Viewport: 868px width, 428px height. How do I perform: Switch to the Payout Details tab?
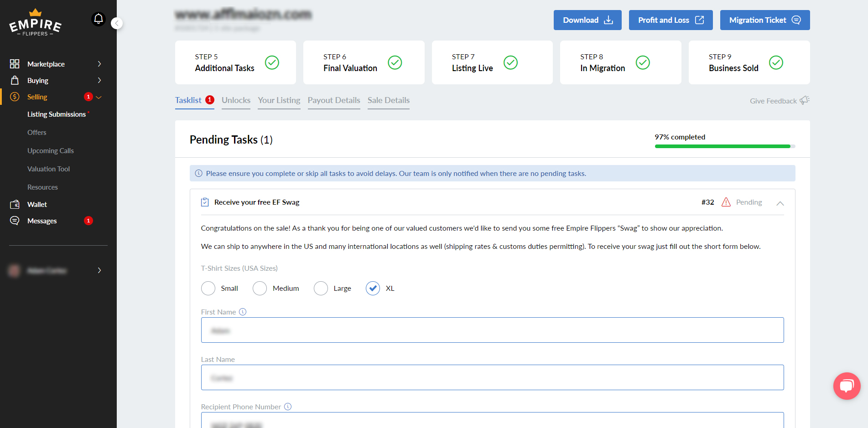[334, 100]
